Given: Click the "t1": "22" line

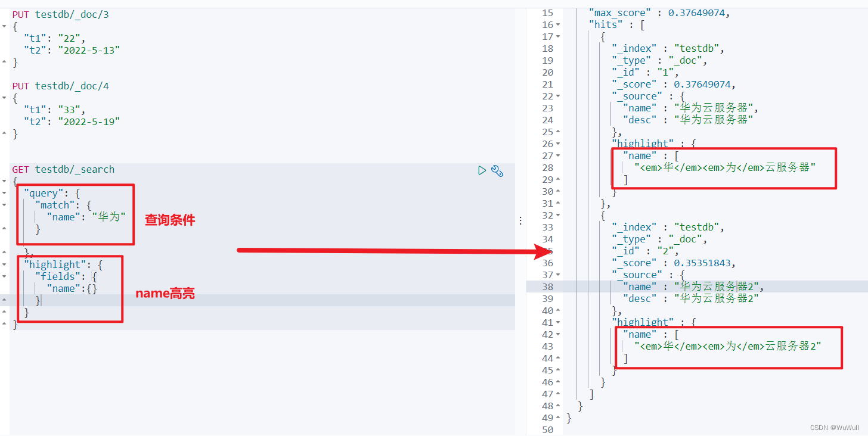Looking at the screenshot, I should [54, 38].
